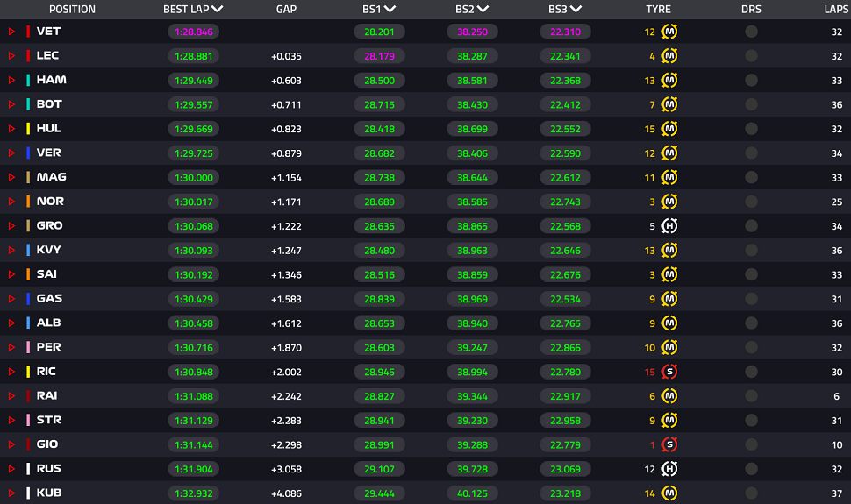Viewport: 851px width, 504px height.
Task: Click the DRS indicator for PER
Action: tap(751, 347)
